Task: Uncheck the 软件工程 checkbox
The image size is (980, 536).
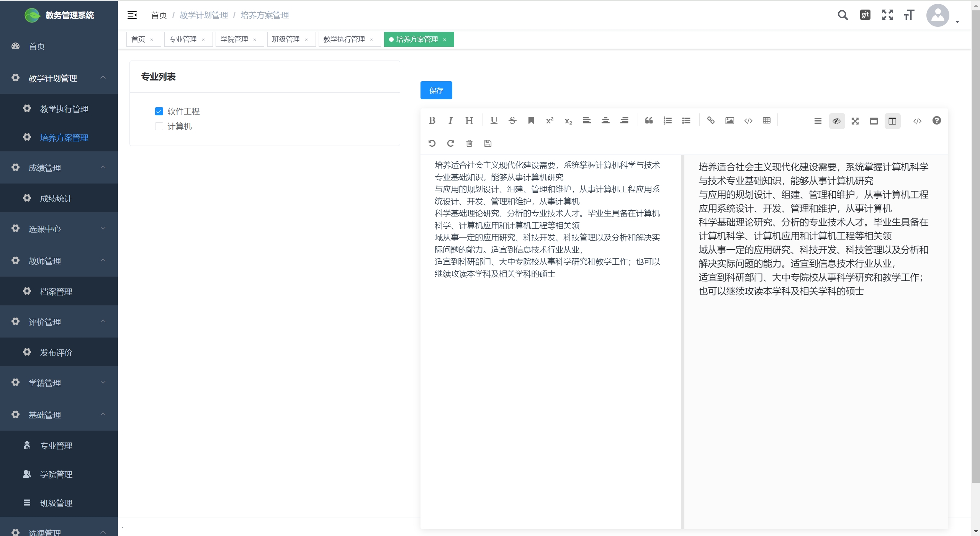Action: click(159, 111)
